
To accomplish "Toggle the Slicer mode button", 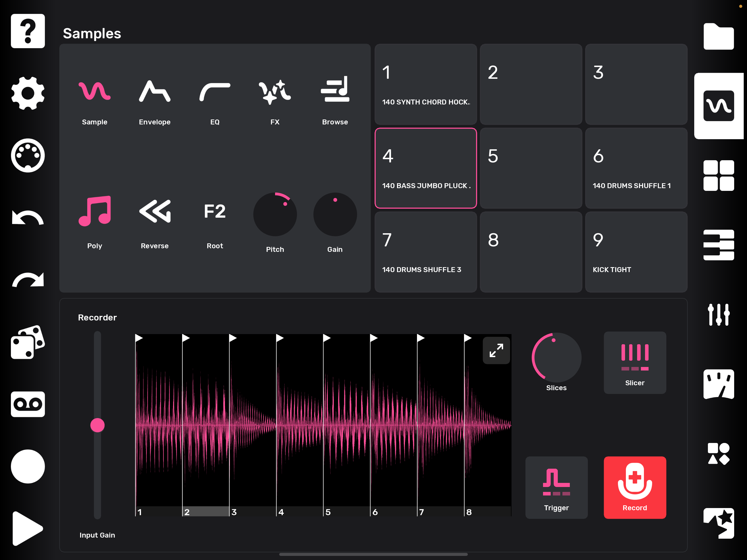I will (635, 363).
